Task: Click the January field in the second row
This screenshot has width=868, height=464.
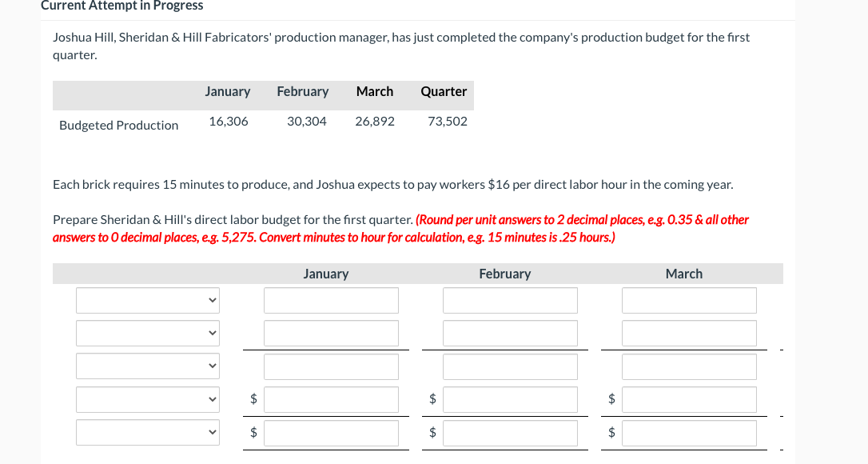Action: [x=331, y=334]
